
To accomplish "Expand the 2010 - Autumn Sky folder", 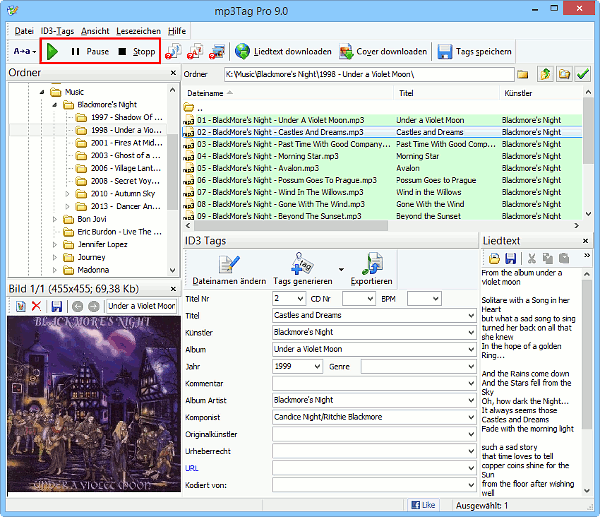I will click(67, 194).
